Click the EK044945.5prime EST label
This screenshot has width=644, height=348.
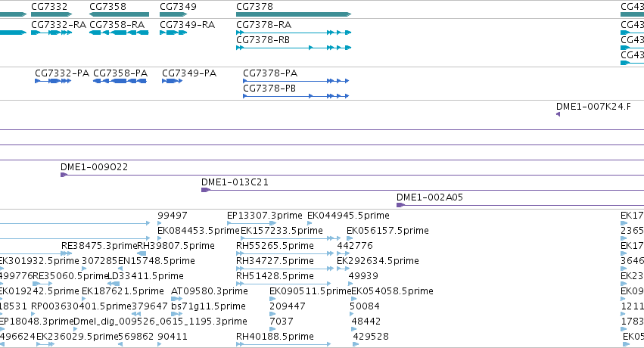(x=348, y=216)
